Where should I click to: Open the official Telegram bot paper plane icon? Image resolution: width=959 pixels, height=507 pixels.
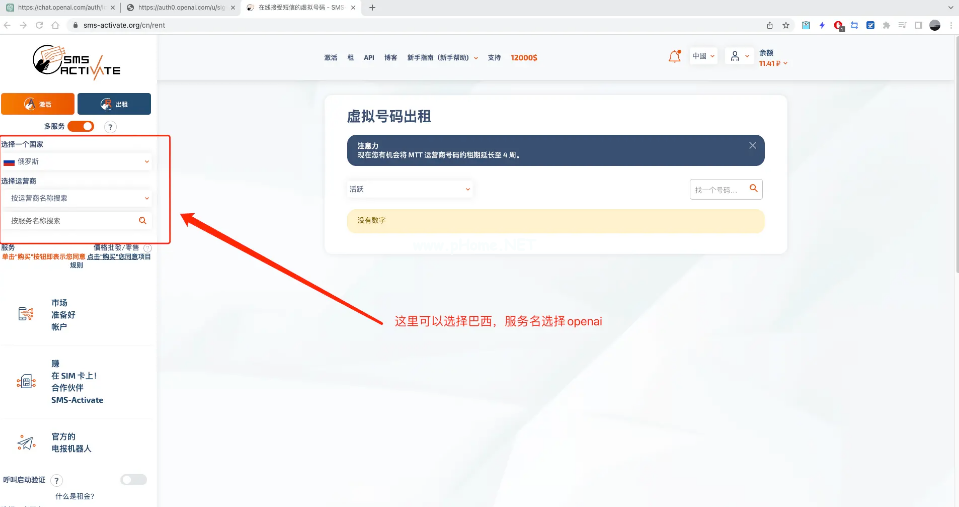26,443
